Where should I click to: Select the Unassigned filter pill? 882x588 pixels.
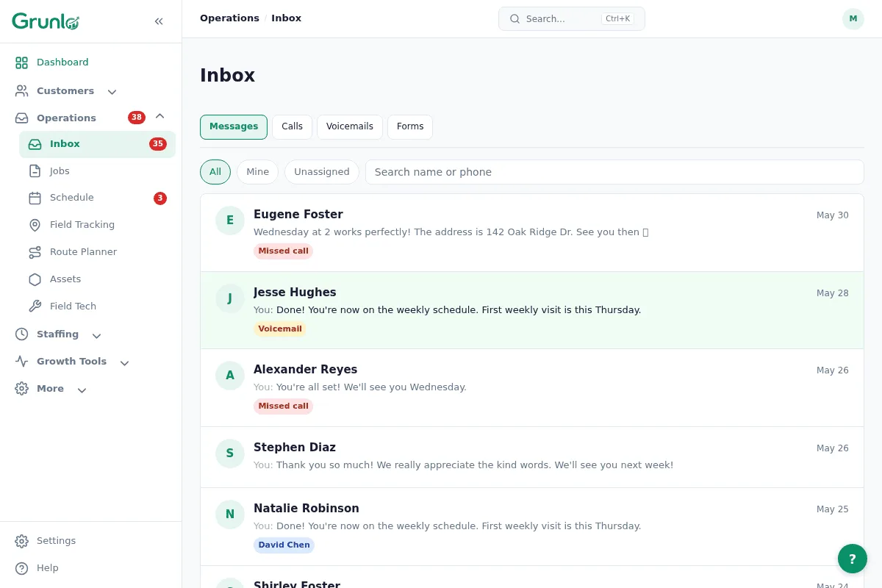[x=322, y=172]
